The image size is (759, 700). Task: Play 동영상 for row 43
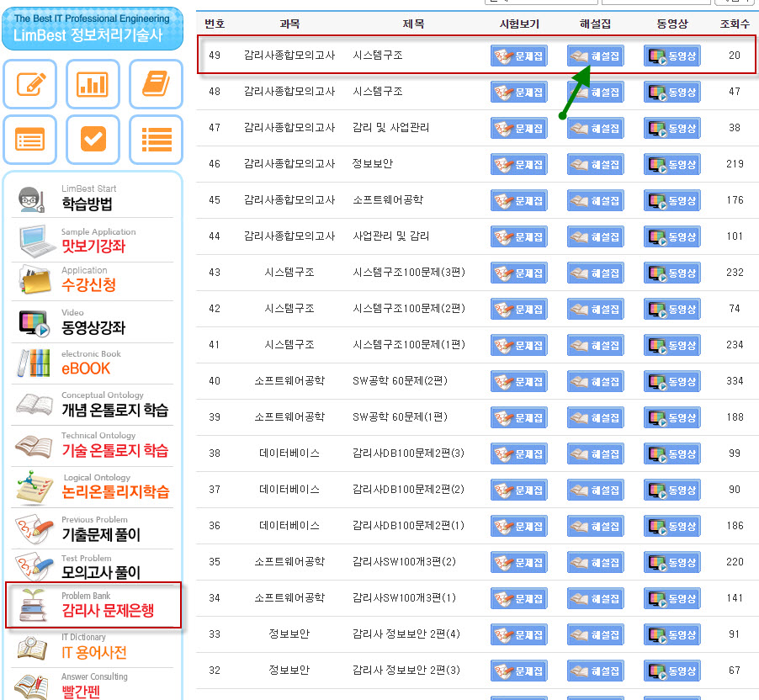671,273
